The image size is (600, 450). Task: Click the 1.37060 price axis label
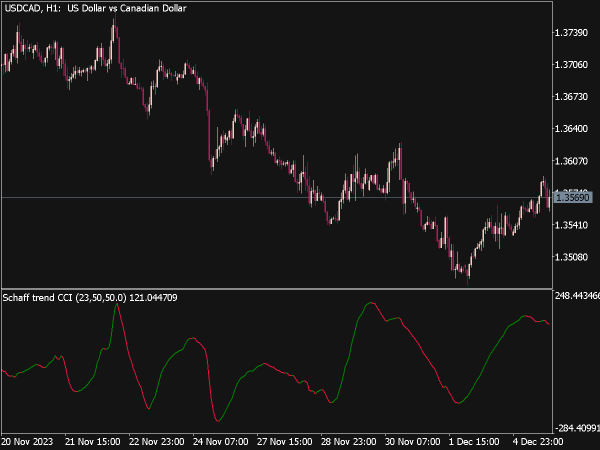pyautogui.click(x=574, y=65)
